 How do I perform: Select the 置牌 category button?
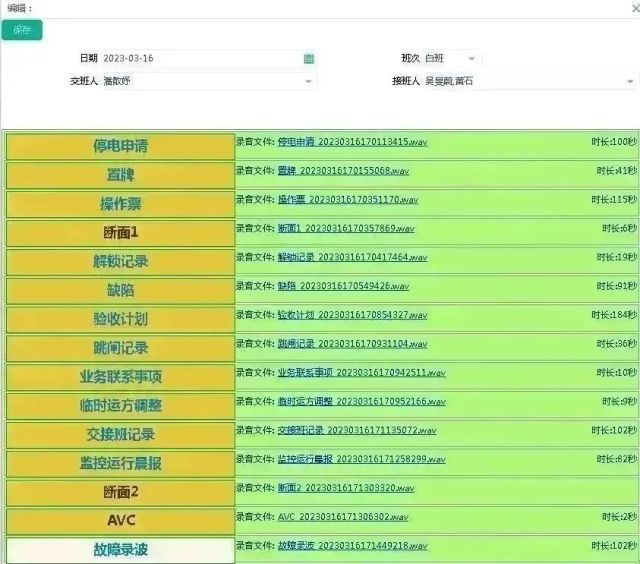pyautogui.click(x=120, y=175)
